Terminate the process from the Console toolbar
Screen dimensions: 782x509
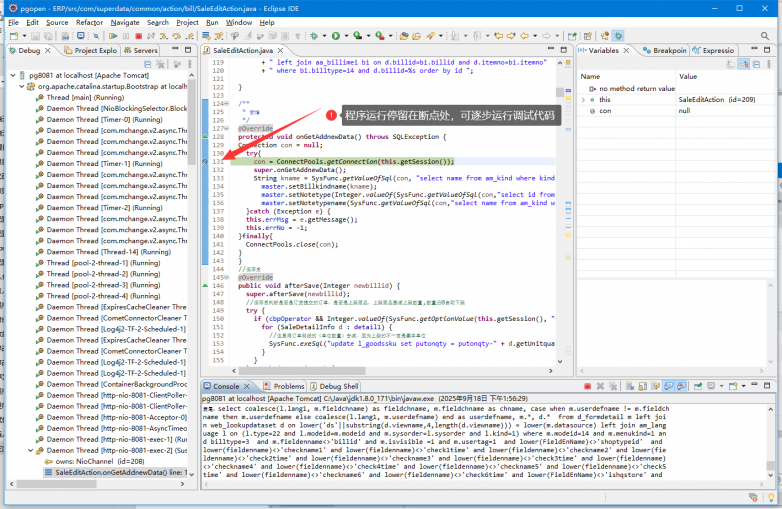point(589,386)
